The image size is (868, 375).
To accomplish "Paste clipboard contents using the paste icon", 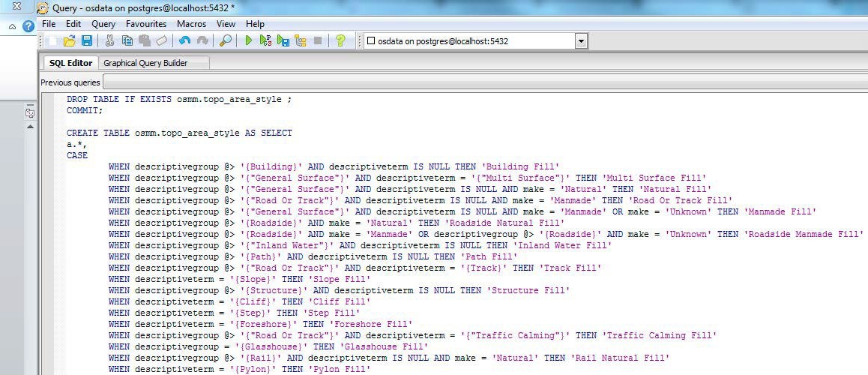I will click(145, 40).
